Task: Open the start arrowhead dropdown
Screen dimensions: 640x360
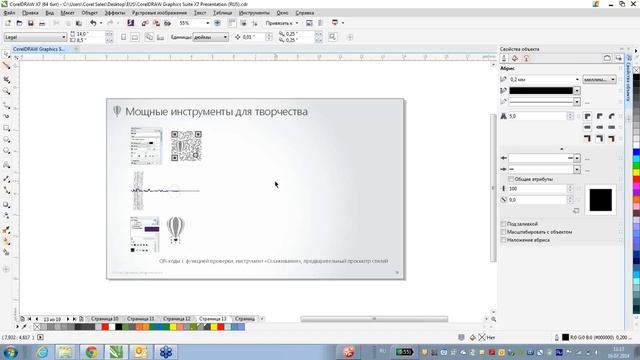Action: tap(577, 158)
